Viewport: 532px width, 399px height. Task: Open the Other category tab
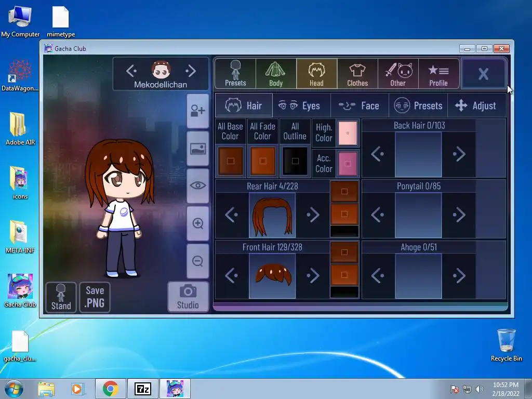pyautogui.click(x=398, y=74)
